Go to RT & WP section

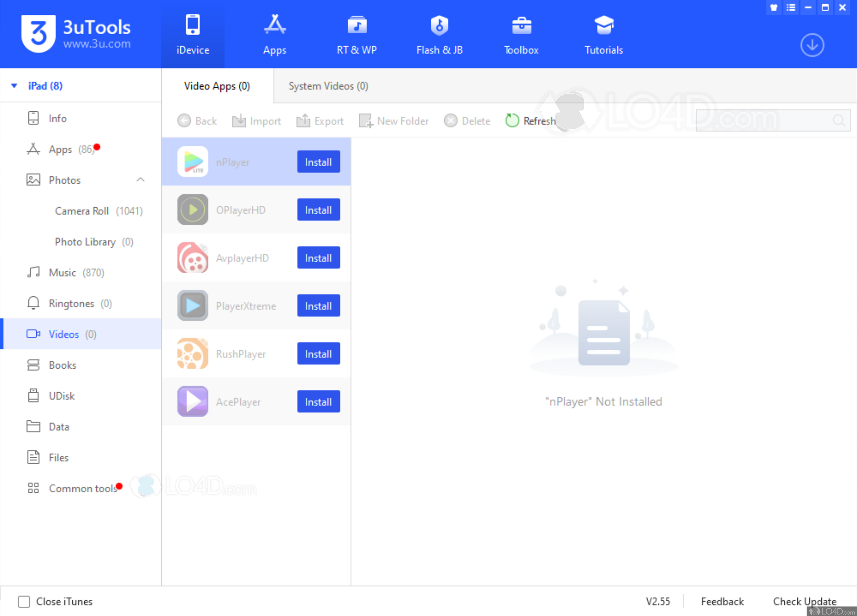357,34
